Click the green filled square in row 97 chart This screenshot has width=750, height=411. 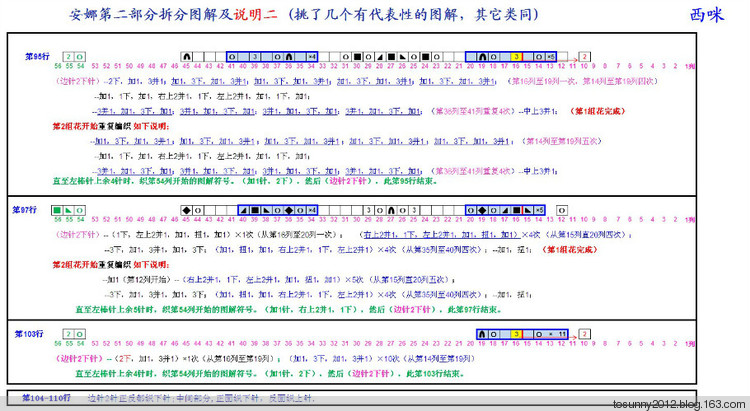coord(57,210)
